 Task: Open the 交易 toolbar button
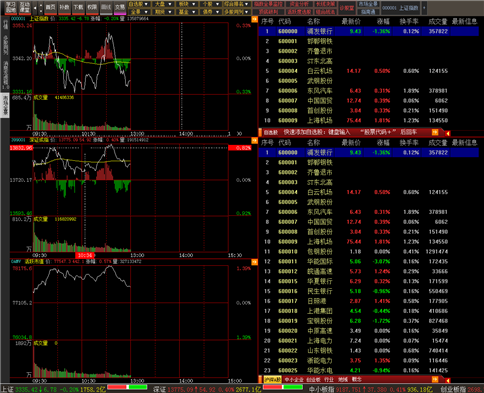[120, 7]
